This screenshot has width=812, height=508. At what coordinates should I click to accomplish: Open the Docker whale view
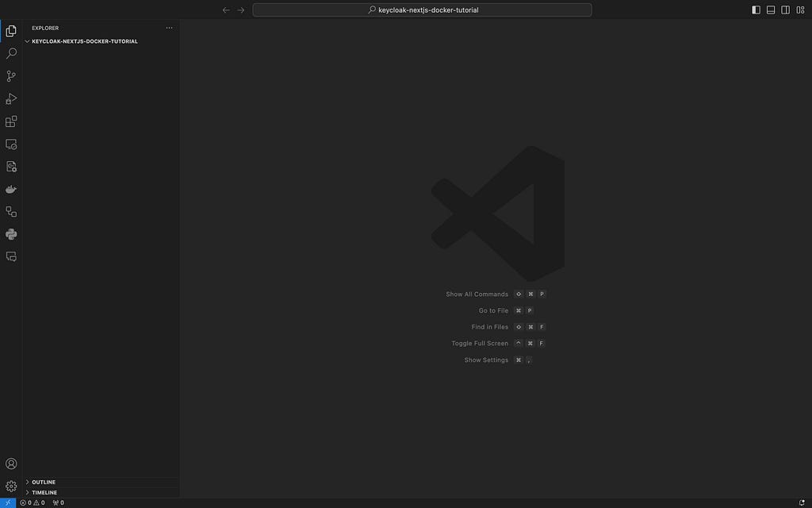[11, 189]
